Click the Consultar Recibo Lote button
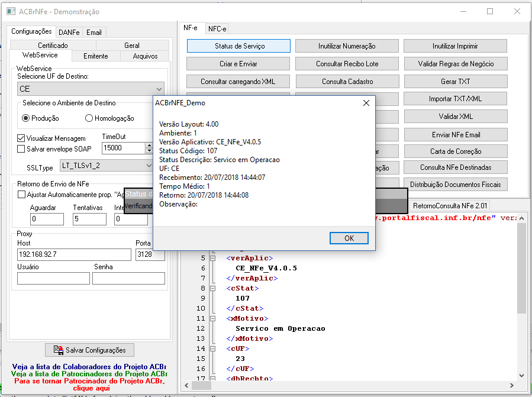Viewport: 532px width, 397px height. (347, 63)
